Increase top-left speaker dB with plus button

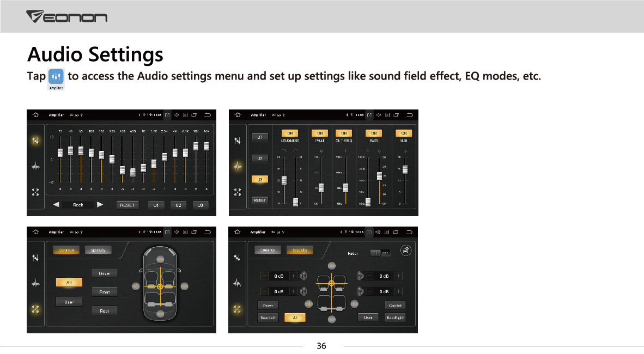[x=293, y=276]
